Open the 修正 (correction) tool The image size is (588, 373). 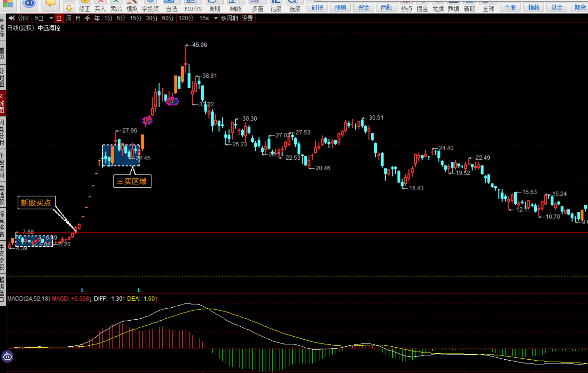84,6
